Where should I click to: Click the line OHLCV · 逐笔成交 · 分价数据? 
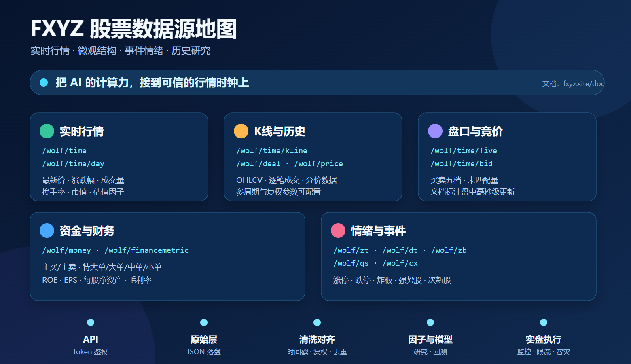pos(286,180)
